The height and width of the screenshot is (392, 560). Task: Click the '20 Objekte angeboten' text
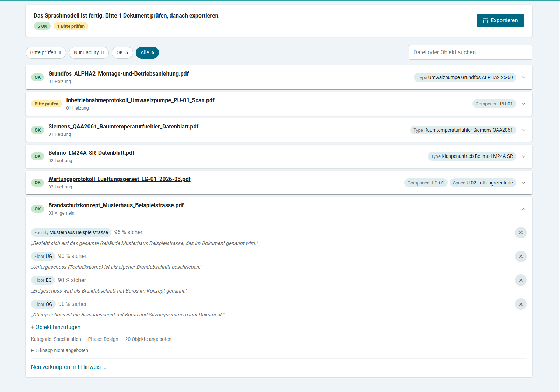tap(148, 339)
